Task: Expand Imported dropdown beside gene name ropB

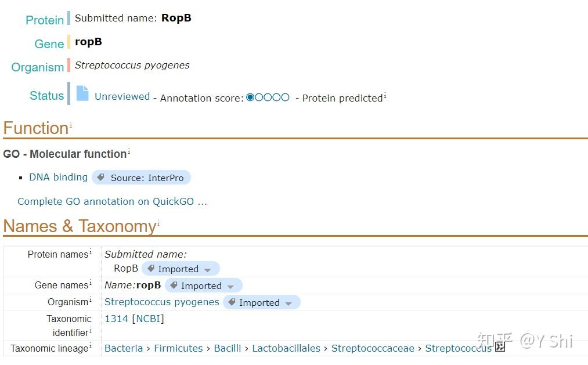Action: tap(230, 287)
